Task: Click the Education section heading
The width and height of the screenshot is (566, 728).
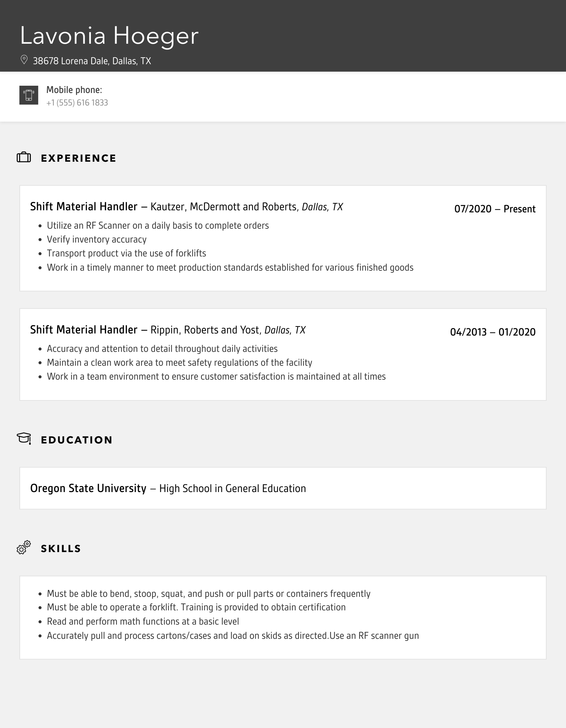Action: [77, 440]
